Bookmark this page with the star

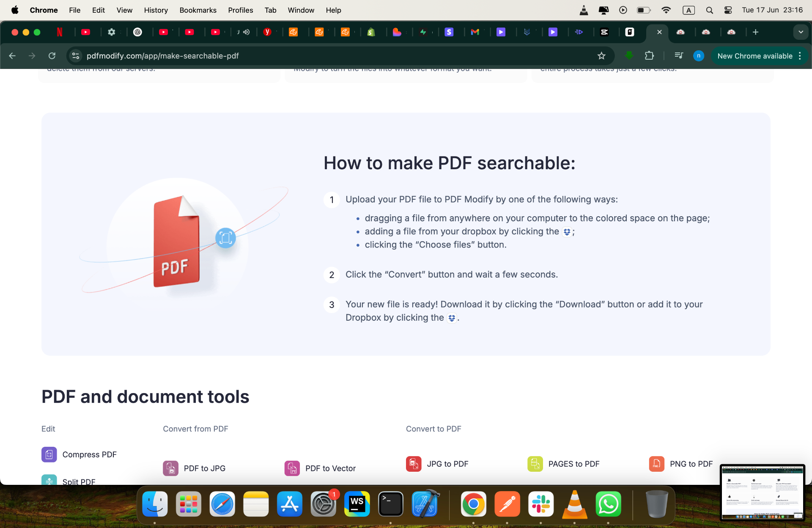coord(601,56)
